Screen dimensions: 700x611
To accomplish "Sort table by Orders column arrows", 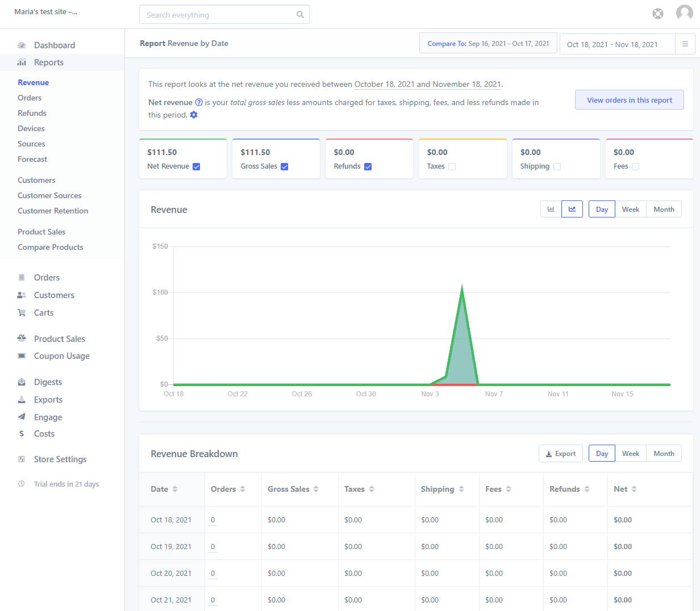I will click(x=243, y=489).
